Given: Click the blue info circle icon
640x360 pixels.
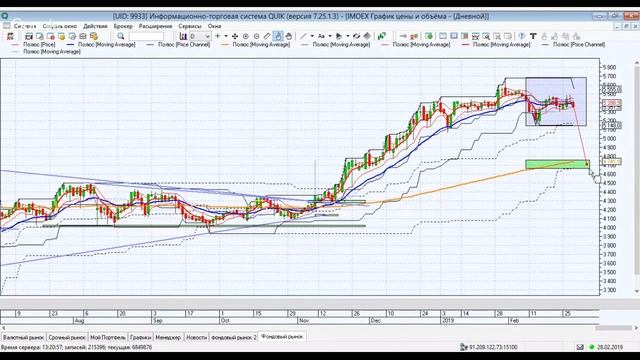Looking at the screenshot, I should coord(522,36).
